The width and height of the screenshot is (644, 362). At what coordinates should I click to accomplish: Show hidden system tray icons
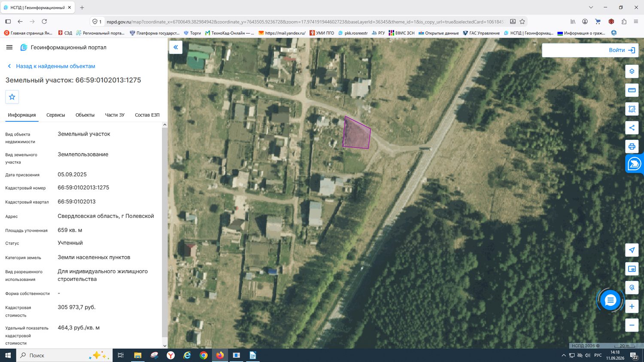point(564,355)
